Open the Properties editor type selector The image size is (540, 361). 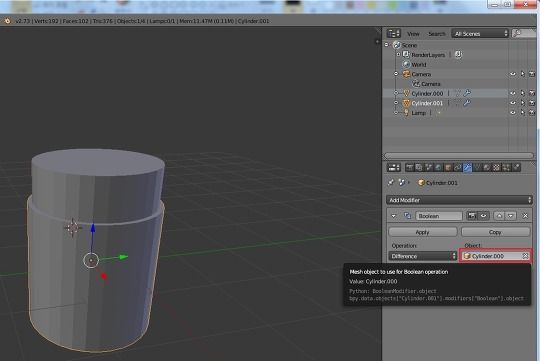394,167
